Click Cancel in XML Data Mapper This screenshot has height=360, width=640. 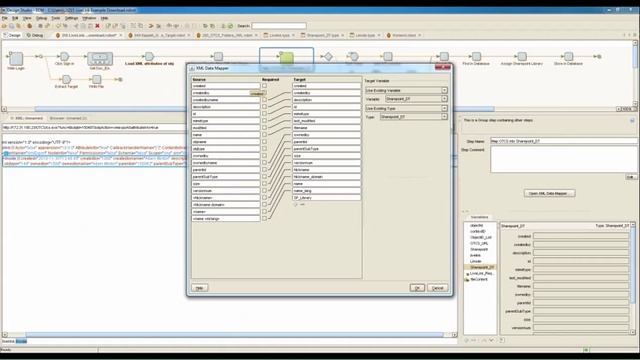point(438,288)
